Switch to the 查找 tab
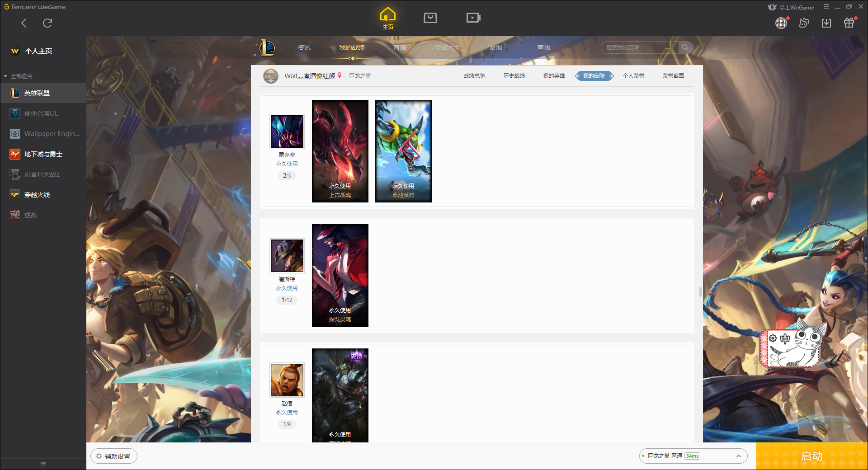This screenshot has width=868, height=470. 543,47
